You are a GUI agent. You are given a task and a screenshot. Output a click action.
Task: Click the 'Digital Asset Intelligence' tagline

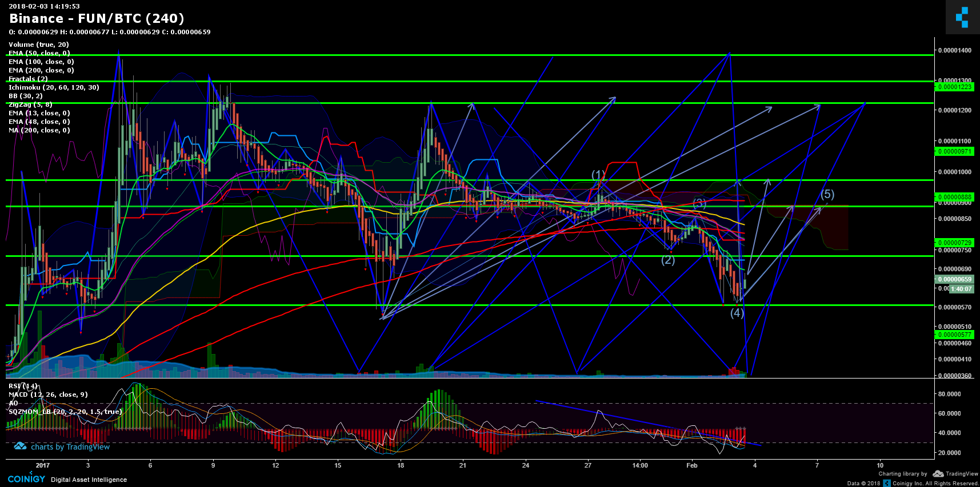(x=89, y=480)
